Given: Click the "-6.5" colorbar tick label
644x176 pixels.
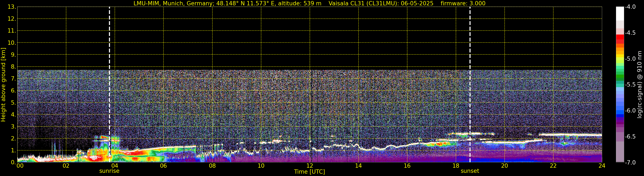Looking at the screenshot, I should [x=630, y=137].
